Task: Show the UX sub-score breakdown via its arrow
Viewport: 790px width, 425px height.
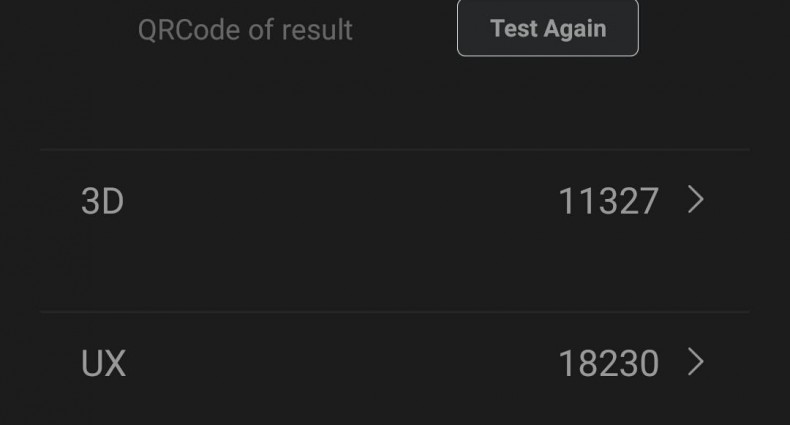Action: [696, 362]
